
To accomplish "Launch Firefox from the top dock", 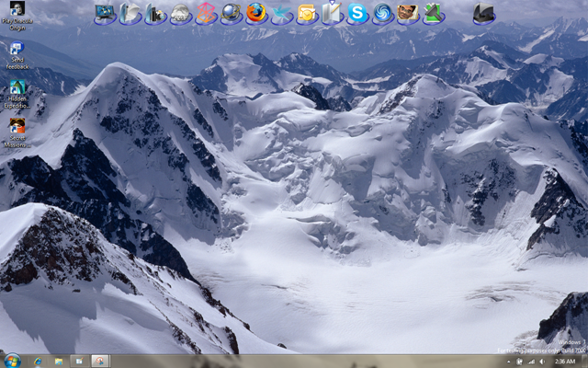I will coord(256,13).
